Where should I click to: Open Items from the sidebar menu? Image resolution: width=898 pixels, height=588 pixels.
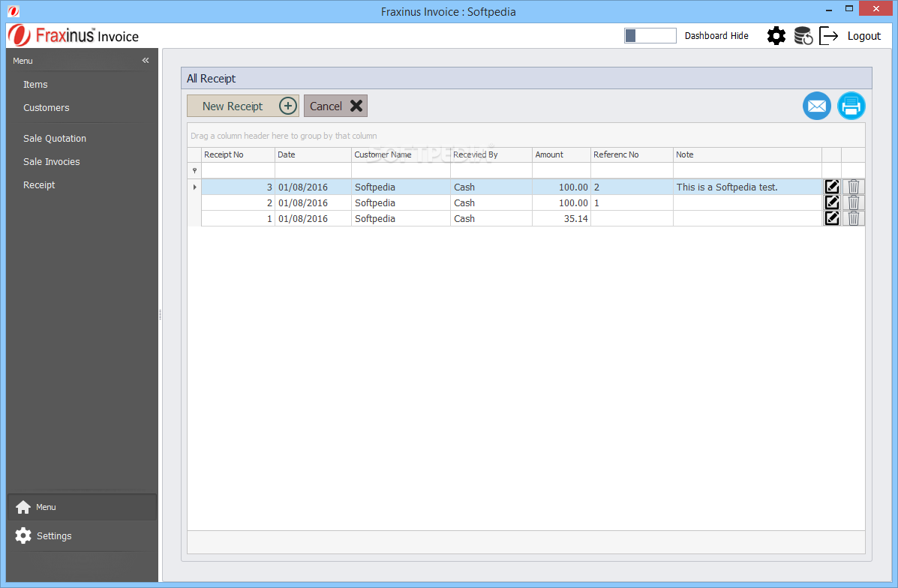click(35, 84)
